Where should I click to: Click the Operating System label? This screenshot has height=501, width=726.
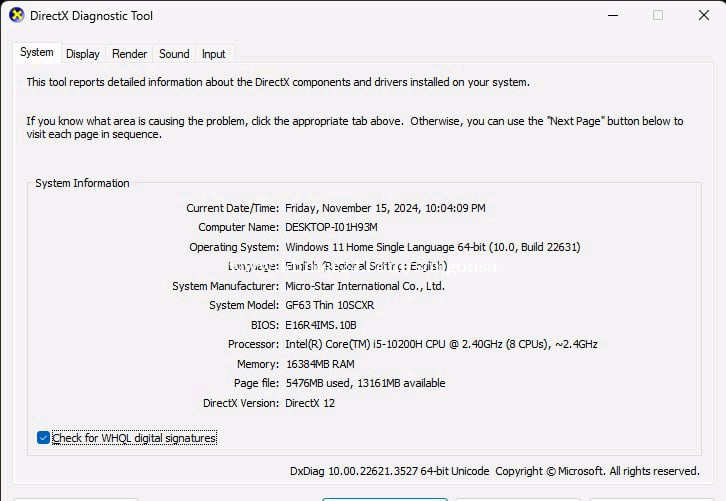pyautogui.click(x=234, y=247)
